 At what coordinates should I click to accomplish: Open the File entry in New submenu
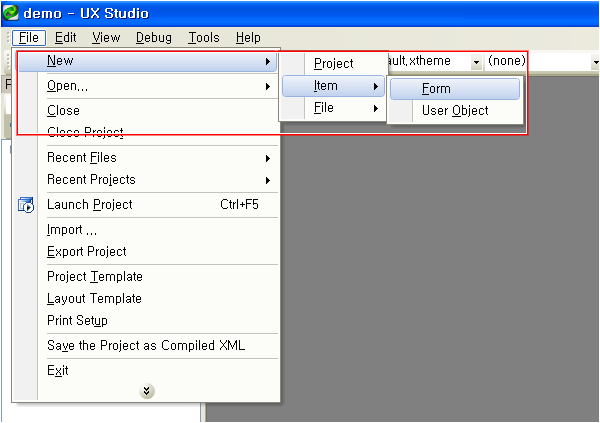[x=333, y=108]
